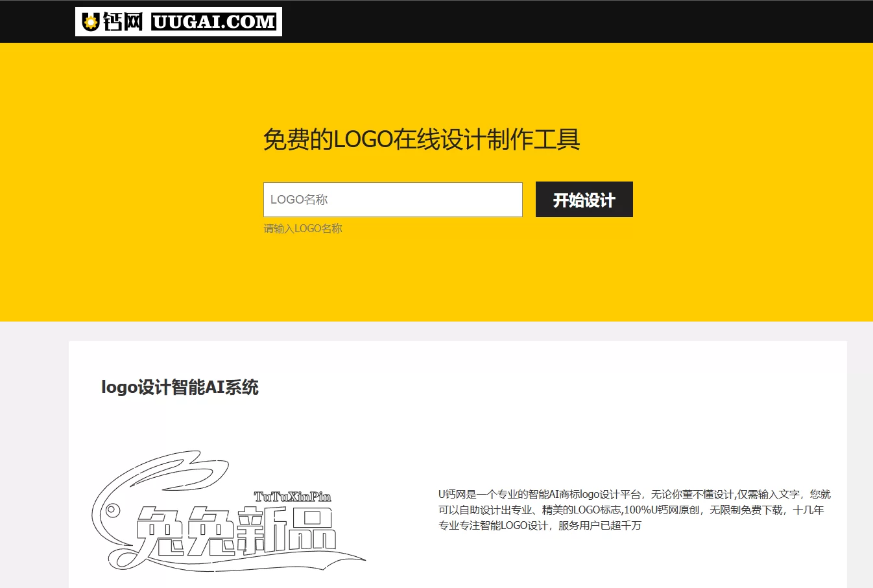Click the rabbit eye circle in sample logo
The height and width of the screenshot is (588, 873).
pos(112,510)
